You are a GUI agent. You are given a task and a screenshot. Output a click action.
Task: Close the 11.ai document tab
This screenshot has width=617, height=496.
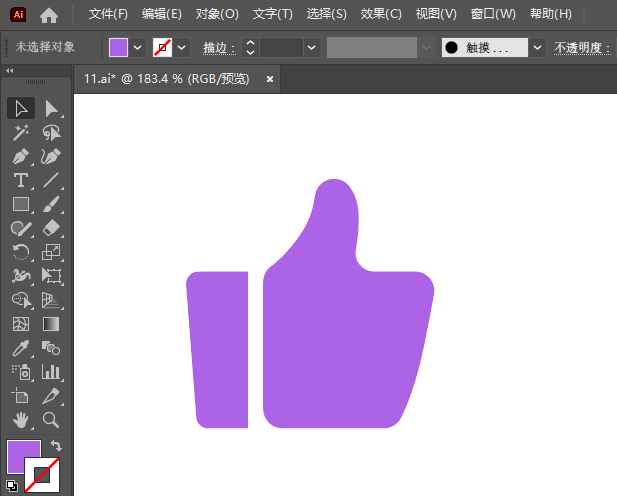point(270,79)
